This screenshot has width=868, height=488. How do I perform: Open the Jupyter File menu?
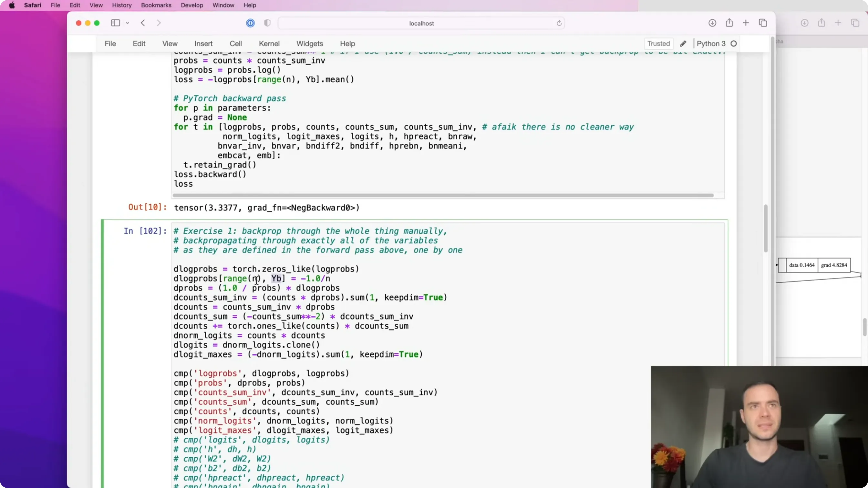click(x=110, y=44)
